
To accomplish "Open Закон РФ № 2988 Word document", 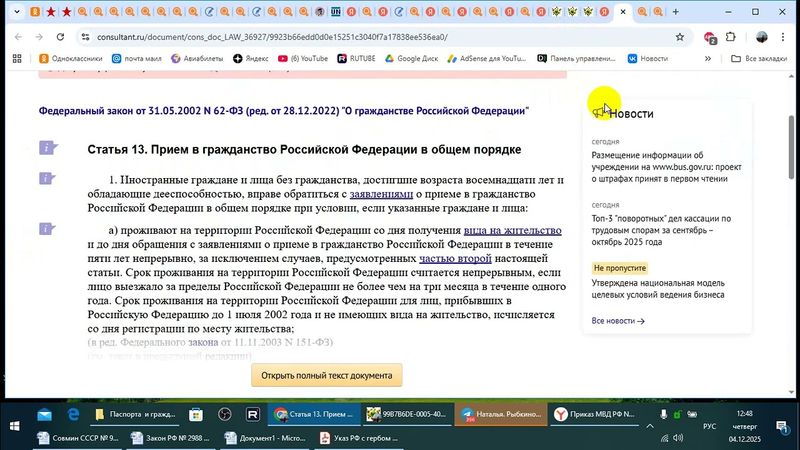I will pyautogui.click(x=171, y=438).
